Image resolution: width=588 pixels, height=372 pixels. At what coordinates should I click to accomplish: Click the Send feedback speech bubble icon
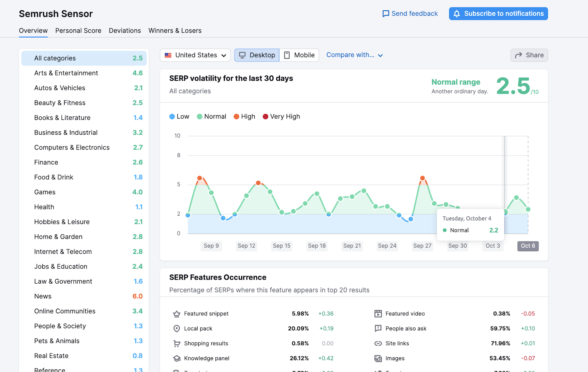click(386, 14)
